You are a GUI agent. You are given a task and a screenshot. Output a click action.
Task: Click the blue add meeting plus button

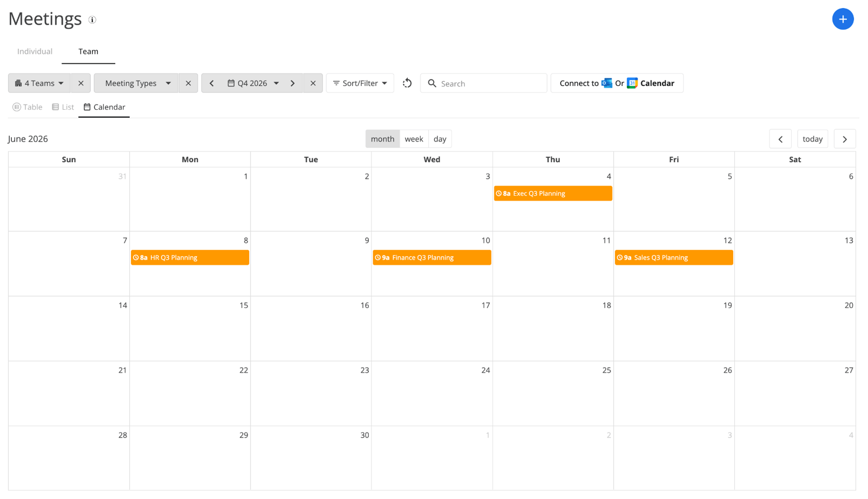843,19
